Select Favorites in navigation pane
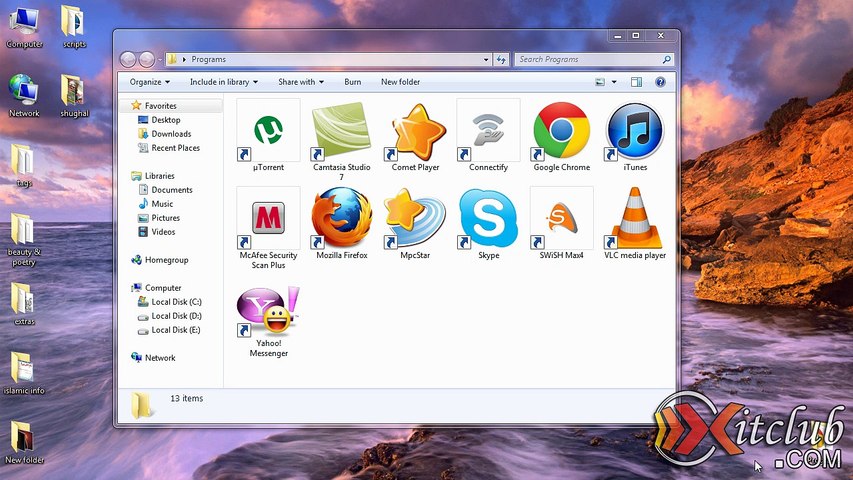This screenshot has height=480, width=853. point(160,106)
